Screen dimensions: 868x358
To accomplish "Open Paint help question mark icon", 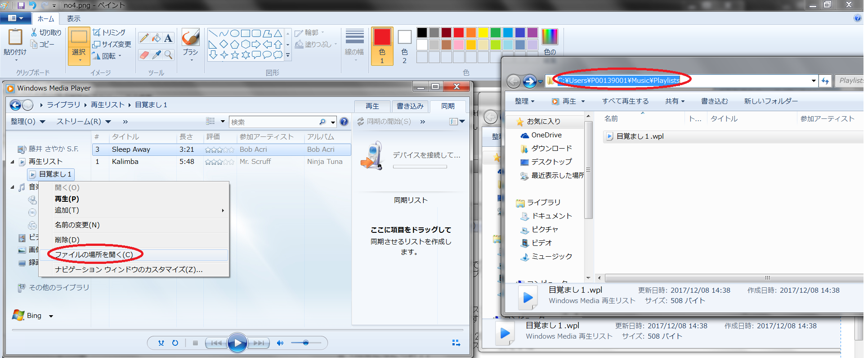I will point(857,18).
